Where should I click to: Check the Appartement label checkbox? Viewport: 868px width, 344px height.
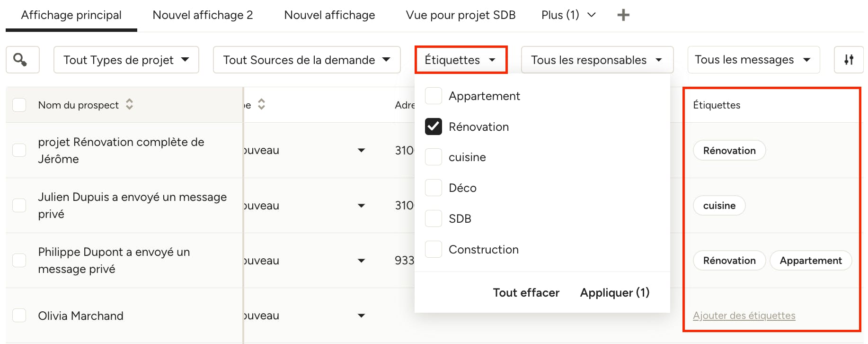pos(434,96)
